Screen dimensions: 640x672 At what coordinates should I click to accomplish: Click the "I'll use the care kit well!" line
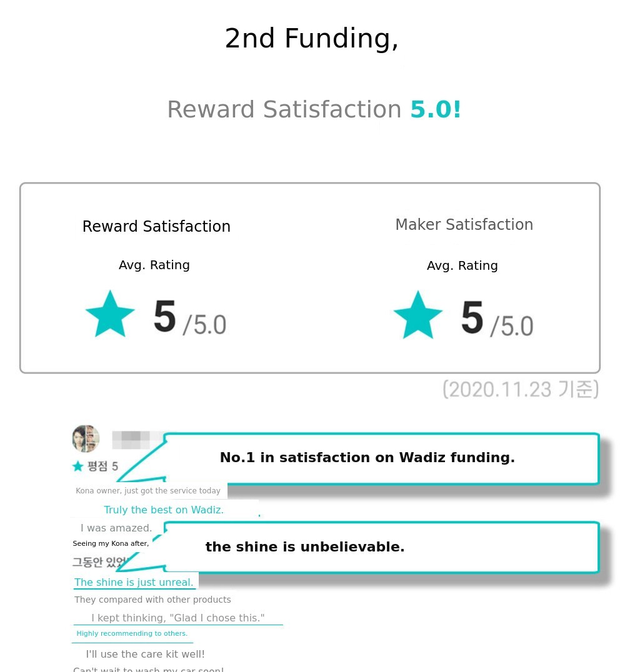coord(145,655)
